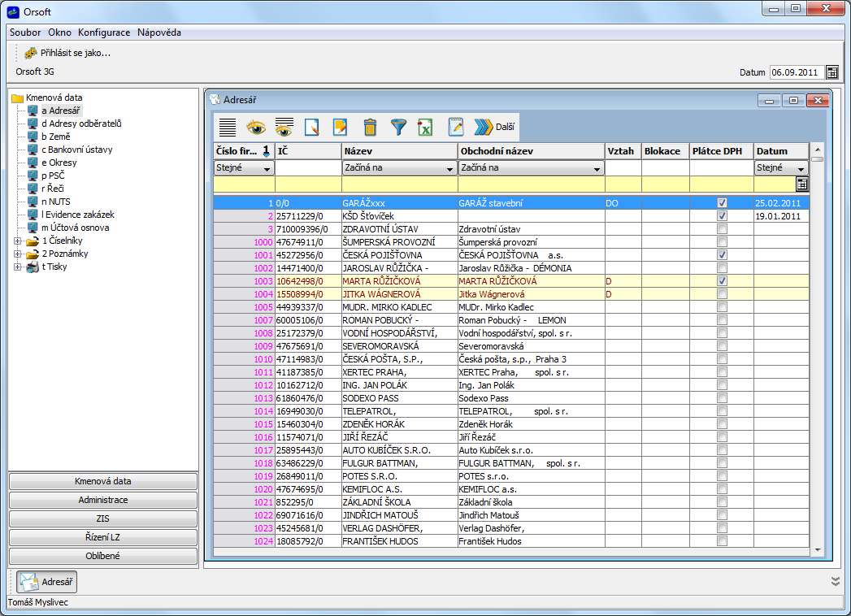The width and height of the screenshot is (851, 616).
Task: Open calendar icon beside Datum field
Action: point(831,72)
